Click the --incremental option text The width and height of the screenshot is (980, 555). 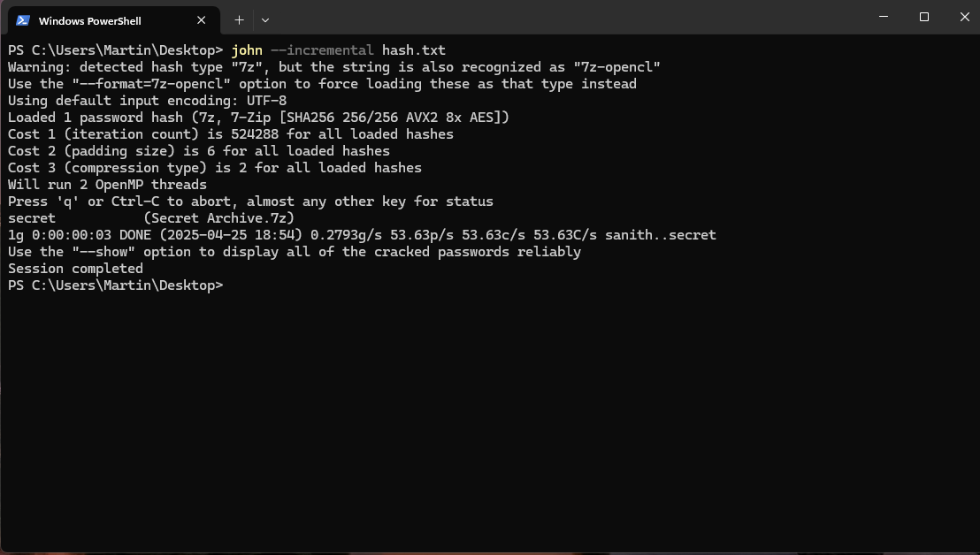tap(322, 50)
